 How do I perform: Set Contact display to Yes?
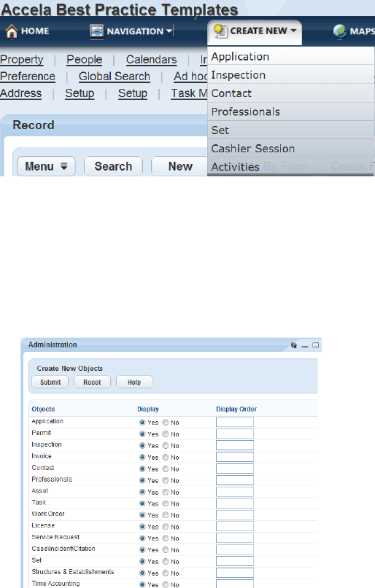pyautogui.click(x=142, y=469)
